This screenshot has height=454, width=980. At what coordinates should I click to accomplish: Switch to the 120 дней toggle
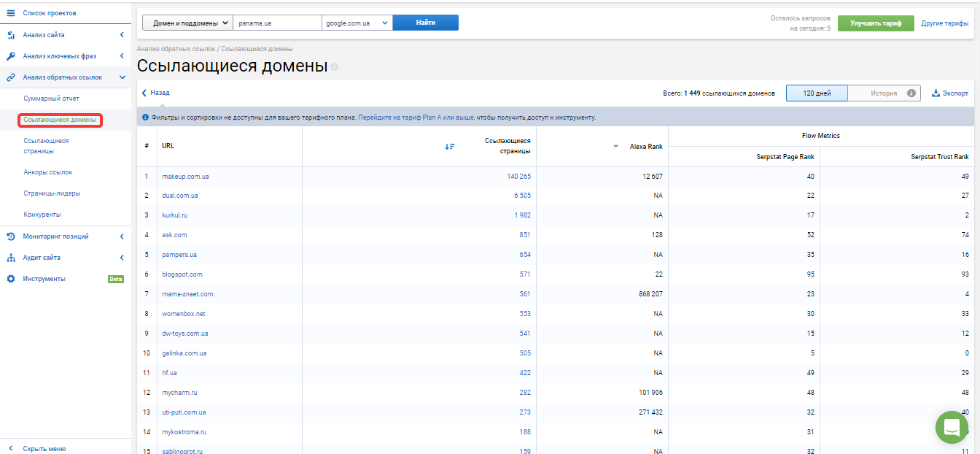(817, 93)
